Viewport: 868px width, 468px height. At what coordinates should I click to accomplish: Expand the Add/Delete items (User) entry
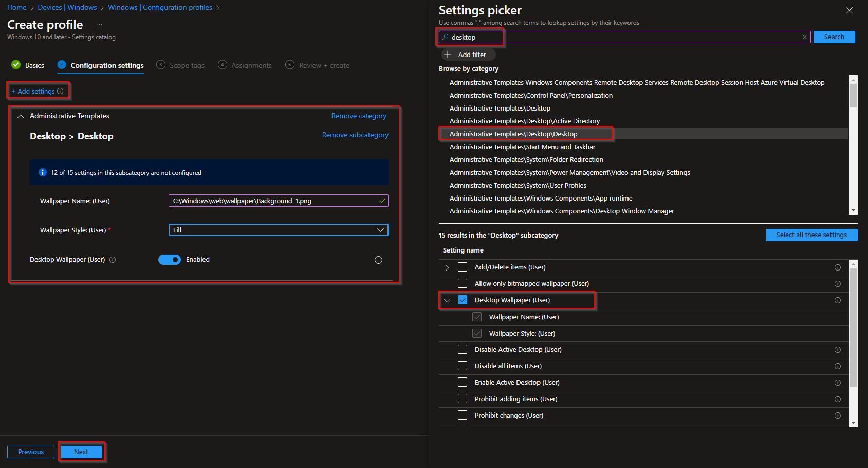coord(446,267)
